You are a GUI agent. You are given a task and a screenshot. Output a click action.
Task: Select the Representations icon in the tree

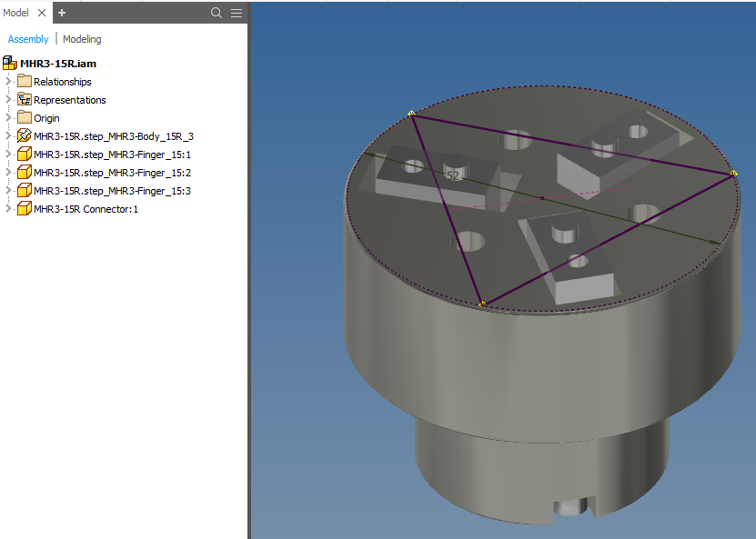coord(25,99)
